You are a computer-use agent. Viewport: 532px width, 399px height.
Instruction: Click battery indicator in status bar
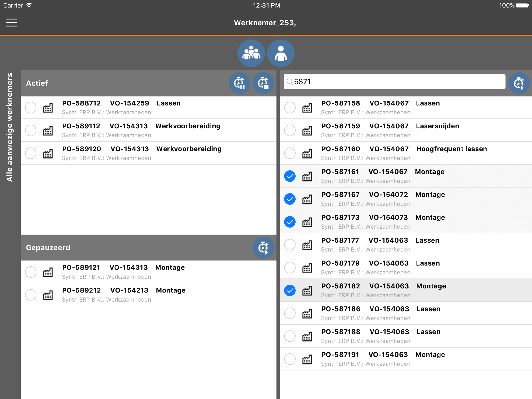pos(523,5)
